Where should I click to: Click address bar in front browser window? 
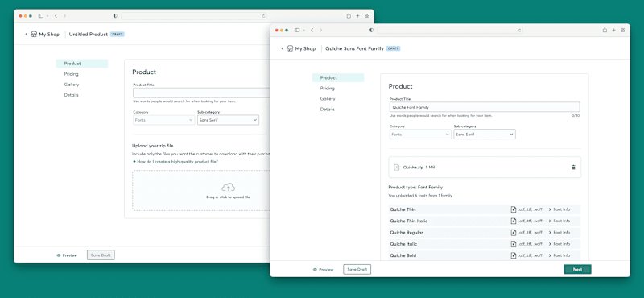[450, 30]
